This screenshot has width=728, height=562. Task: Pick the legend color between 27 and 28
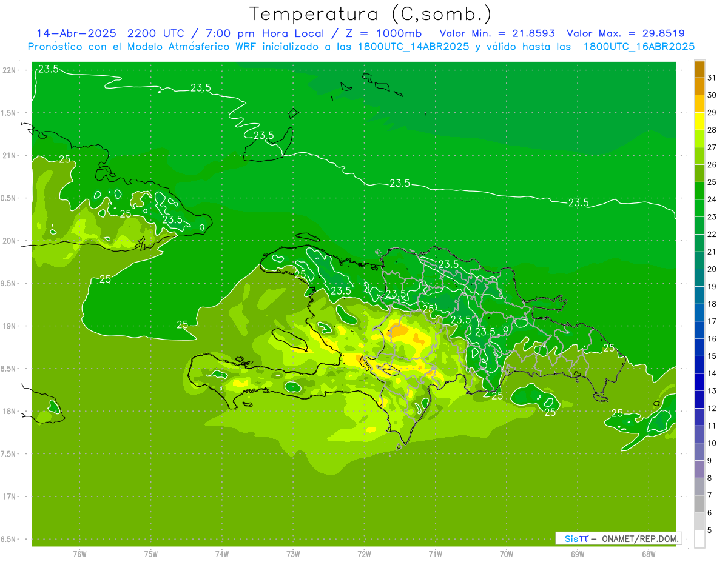699,139
